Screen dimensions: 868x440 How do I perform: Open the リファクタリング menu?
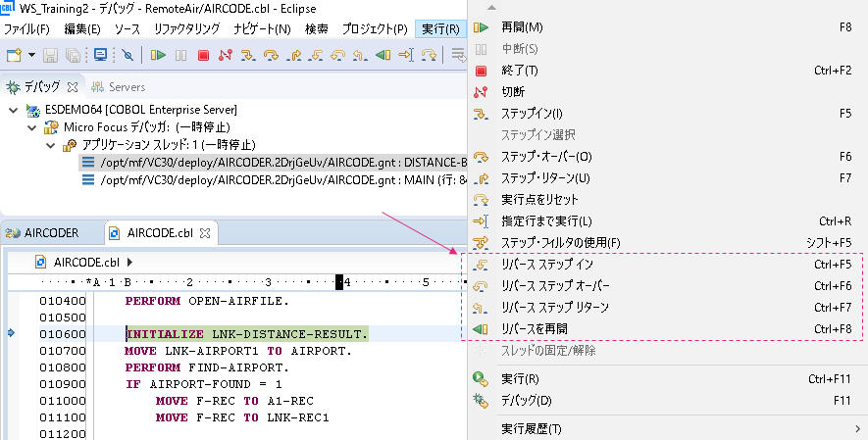coord(186,28)
